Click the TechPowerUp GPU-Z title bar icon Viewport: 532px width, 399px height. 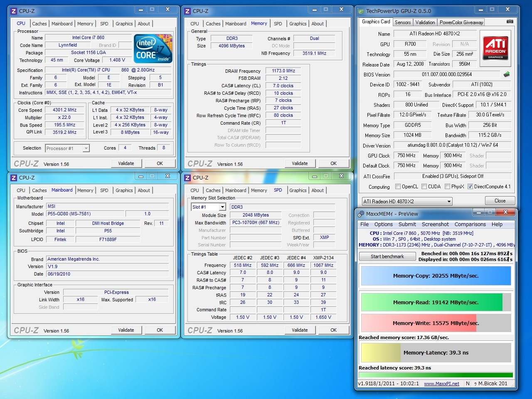[x=360, y=11]
